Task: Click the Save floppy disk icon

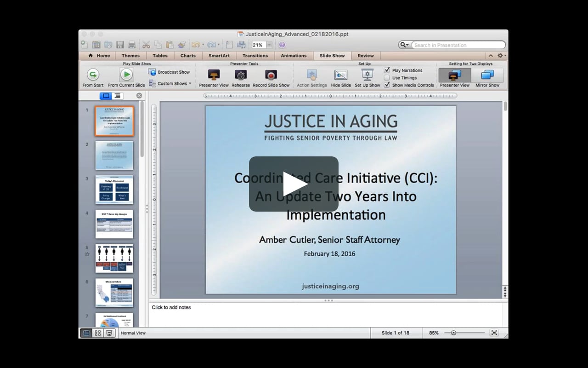Action: pos(120,45)
